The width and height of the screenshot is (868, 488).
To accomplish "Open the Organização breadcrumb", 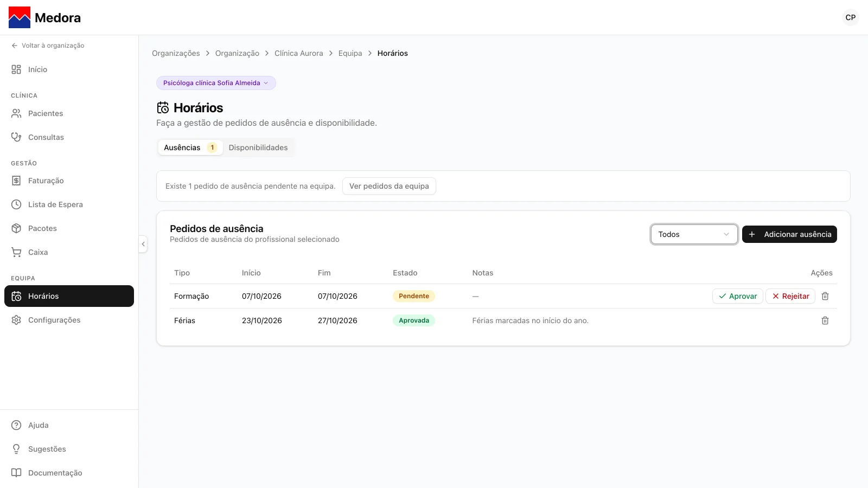I will pyautogui.click(x=237, y=53).
